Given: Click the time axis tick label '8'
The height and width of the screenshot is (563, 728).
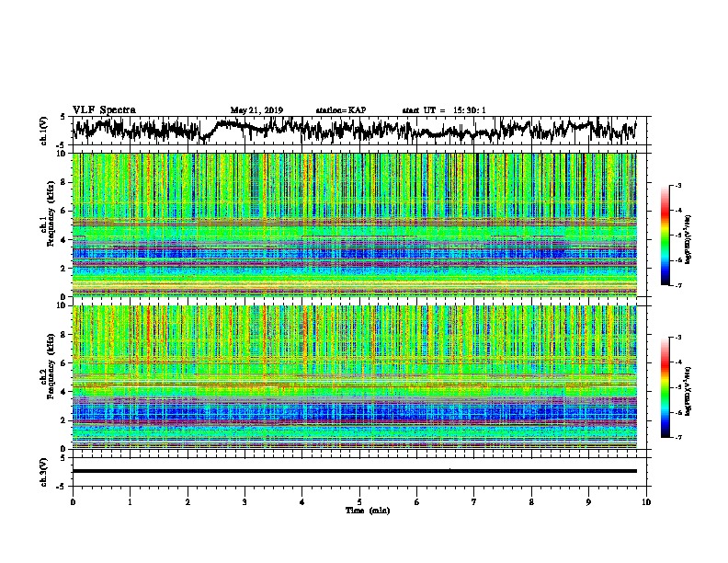Looking at the screenshot, I should 531,502.
